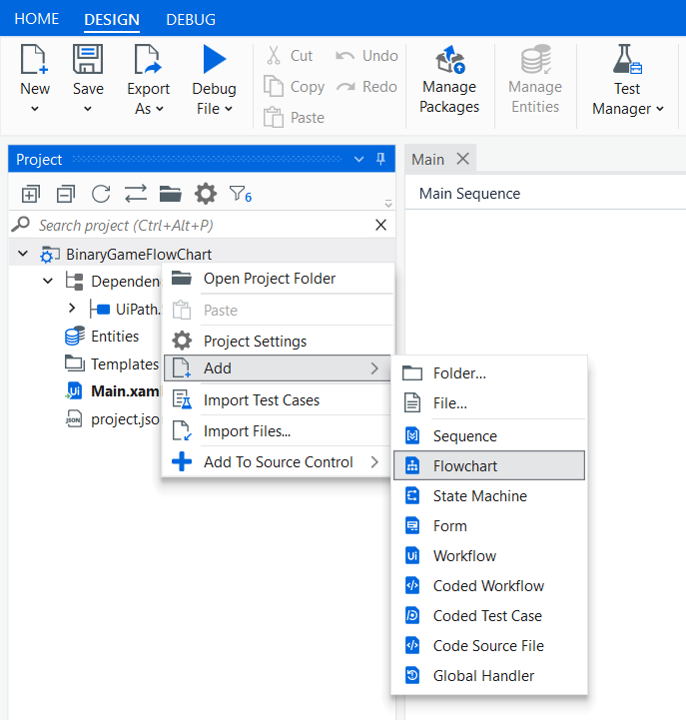The height and width of the screenshot is (720, 686).
Task: Click the Paste button in the ribbon
Action: pyautogui.click(x=294, y=117)
